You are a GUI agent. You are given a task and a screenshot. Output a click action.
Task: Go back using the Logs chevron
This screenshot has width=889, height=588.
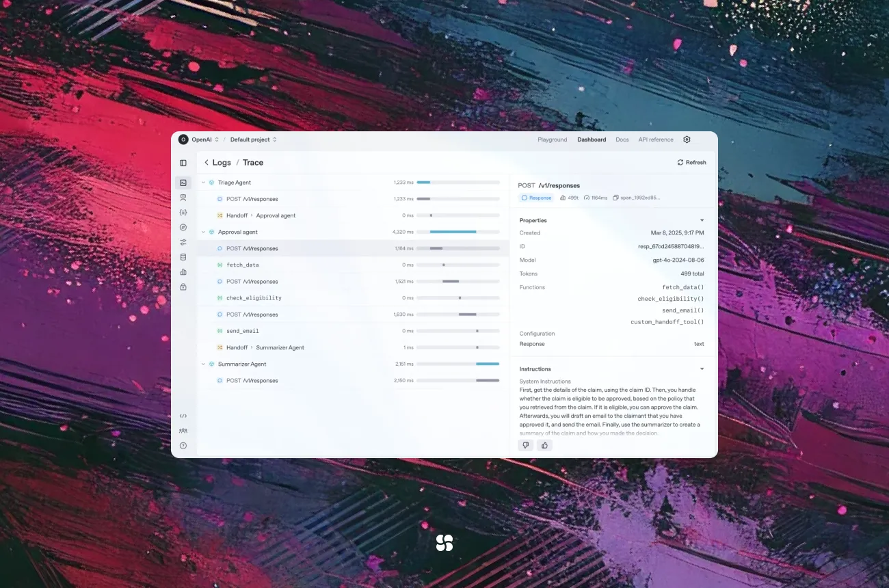click(207, 163)
